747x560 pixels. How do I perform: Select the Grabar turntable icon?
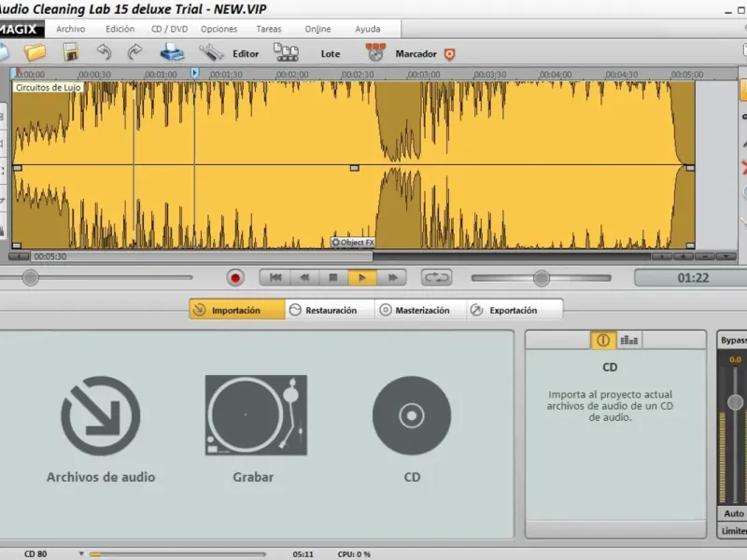[256, 415]
